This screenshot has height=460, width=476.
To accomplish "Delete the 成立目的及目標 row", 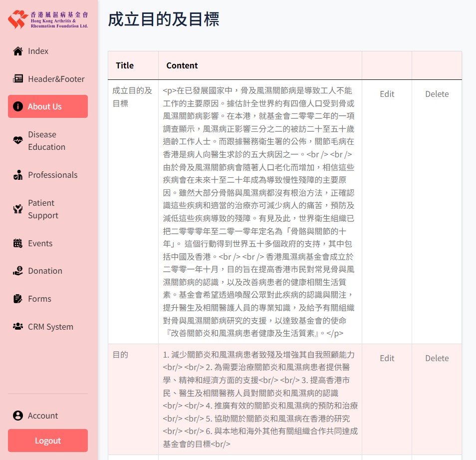I will tap(437, 94).
